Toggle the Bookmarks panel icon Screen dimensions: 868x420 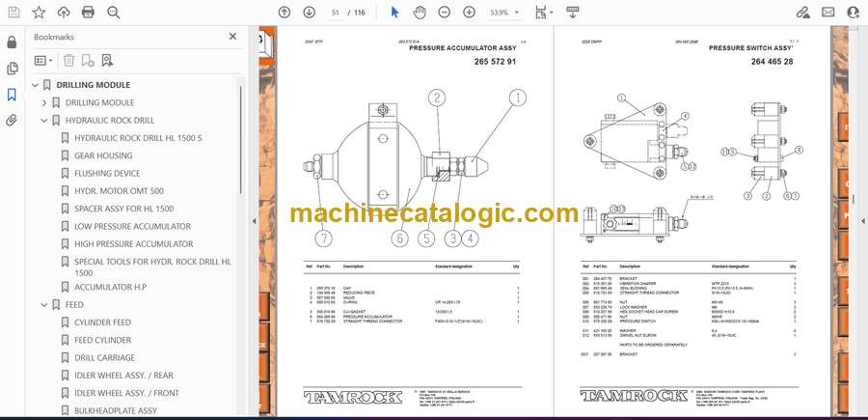point(12,95)
